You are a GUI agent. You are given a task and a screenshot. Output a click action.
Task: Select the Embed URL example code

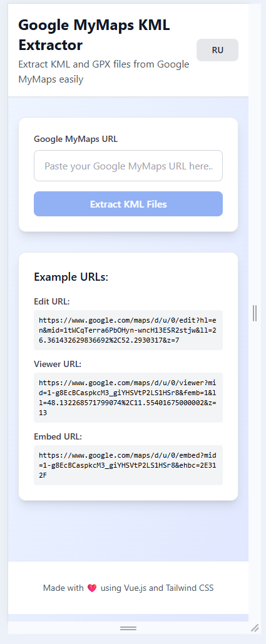(x=128, y=465)
